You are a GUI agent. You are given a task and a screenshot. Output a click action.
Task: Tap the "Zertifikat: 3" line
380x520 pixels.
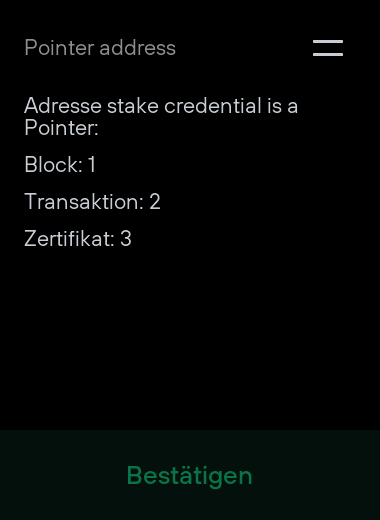(78, 238)
